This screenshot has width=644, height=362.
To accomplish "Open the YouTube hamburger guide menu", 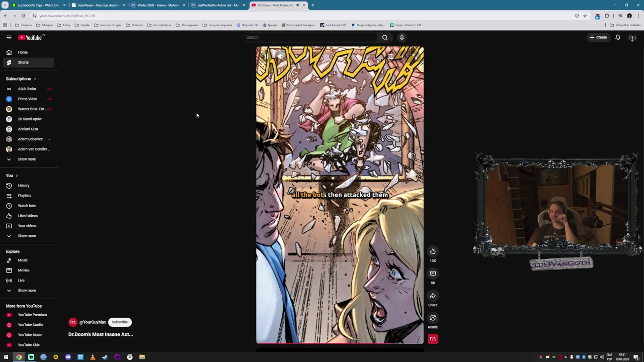I will coord(9,37).
